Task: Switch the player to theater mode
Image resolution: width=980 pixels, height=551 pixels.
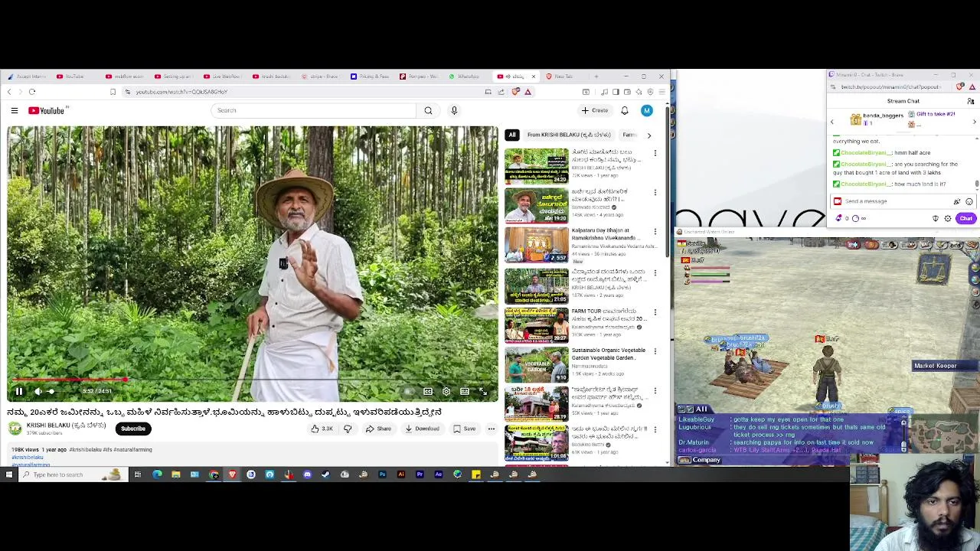Action: 464,391
